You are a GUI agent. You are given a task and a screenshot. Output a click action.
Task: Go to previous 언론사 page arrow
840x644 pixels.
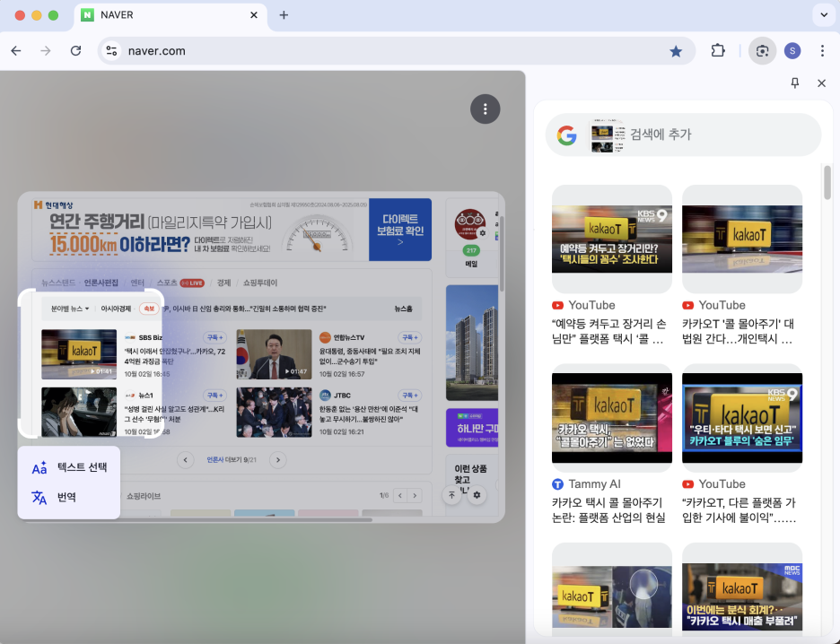pyautogui.click(x=186, y=460)
